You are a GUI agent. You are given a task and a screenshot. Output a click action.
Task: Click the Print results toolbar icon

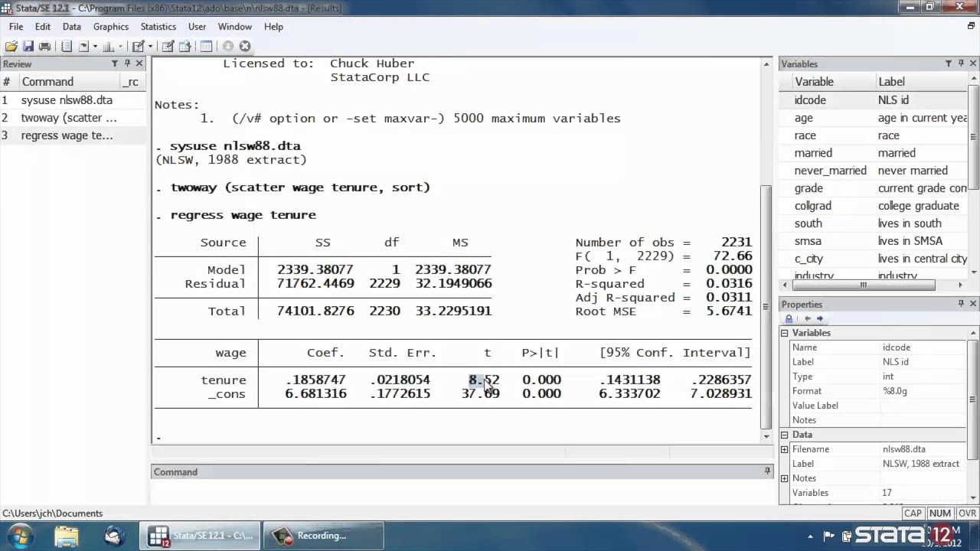coord(44,47)
